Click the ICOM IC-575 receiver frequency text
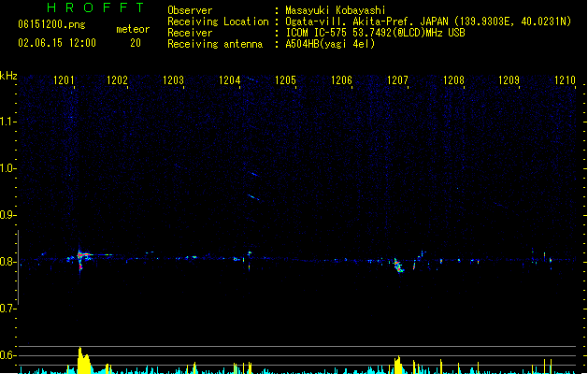588x374 pixels. [375, 33]
